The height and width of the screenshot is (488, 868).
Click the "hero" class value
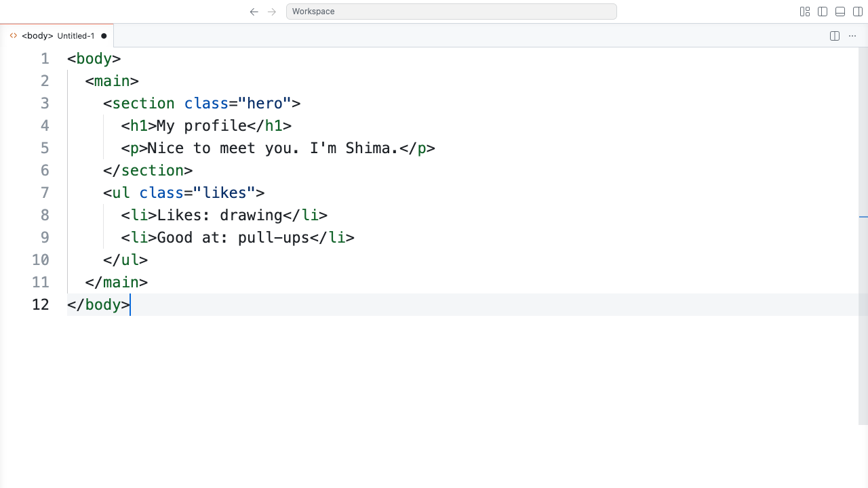264,104
